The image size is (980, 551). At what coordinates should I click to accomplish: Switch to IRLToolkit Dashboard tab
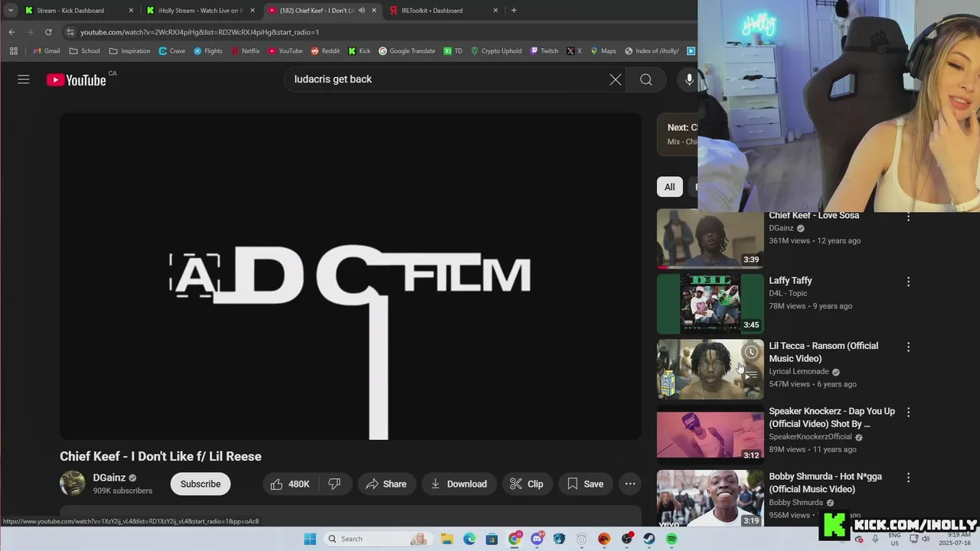tap(445, 11)
